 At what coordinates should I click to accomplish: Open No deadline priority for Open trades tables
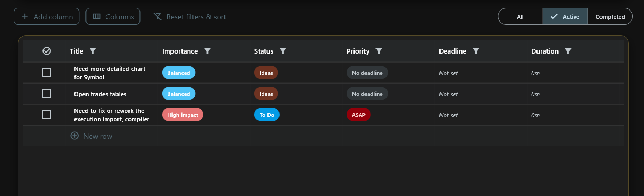point(367,94)
